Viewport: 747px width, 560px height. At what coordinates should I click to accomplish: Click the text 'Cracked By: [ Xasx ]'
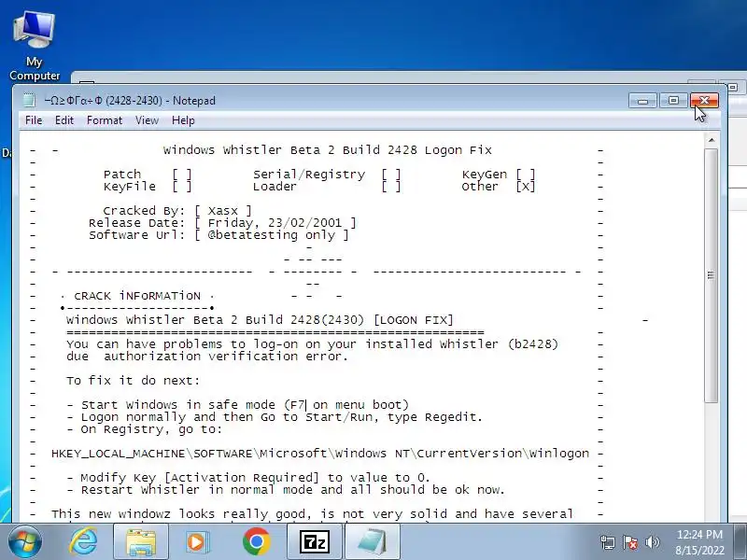[177, 211]
